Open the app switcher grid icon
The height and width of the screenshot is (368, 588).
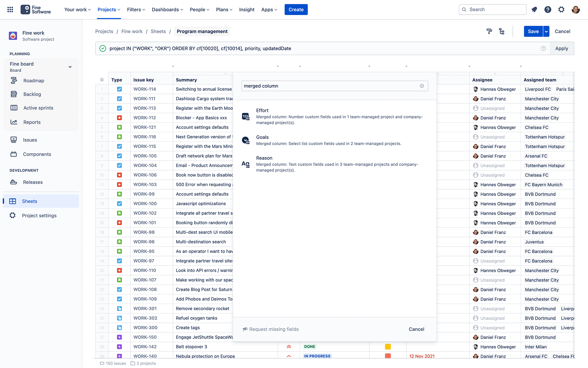click(10, 9)
